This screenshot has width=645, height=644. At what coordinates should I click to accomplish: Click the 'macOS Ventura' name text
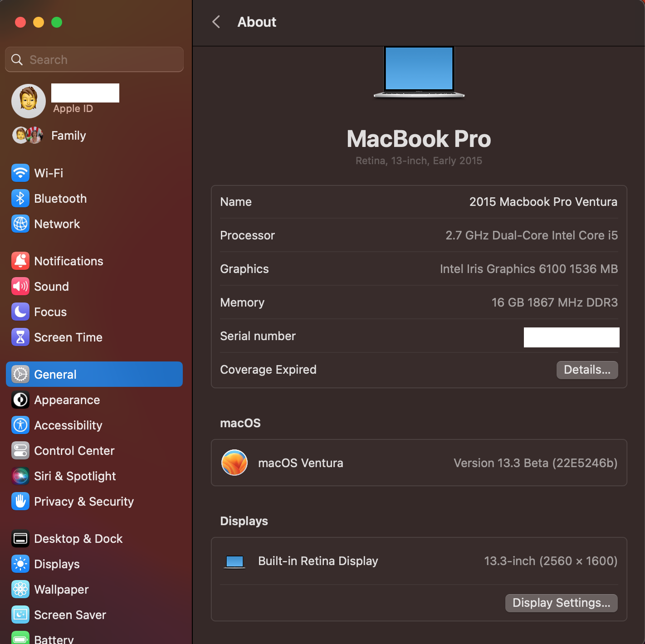point(301,463)
